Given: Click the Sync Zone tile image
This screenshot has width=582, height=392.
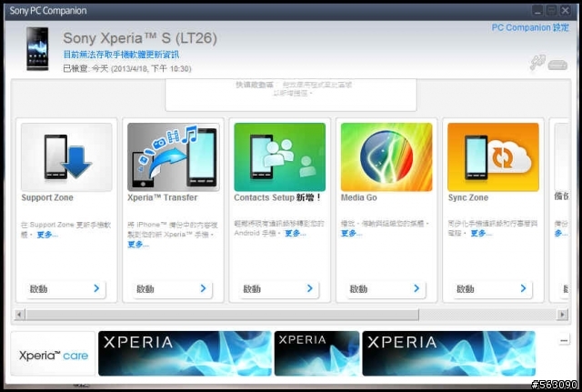Looking at the screenshot, I should click(493, 157).
